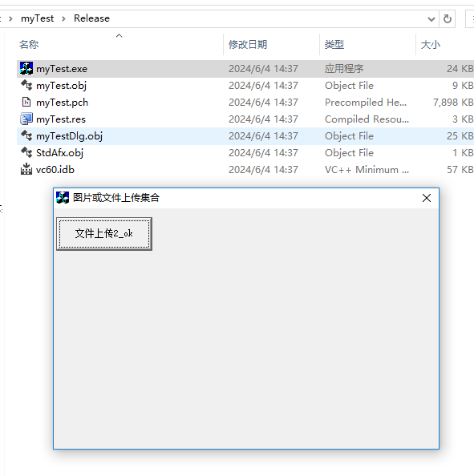The image size is (474, 476).
Task: Refresh the Release folder view
Action: point(448,18)
